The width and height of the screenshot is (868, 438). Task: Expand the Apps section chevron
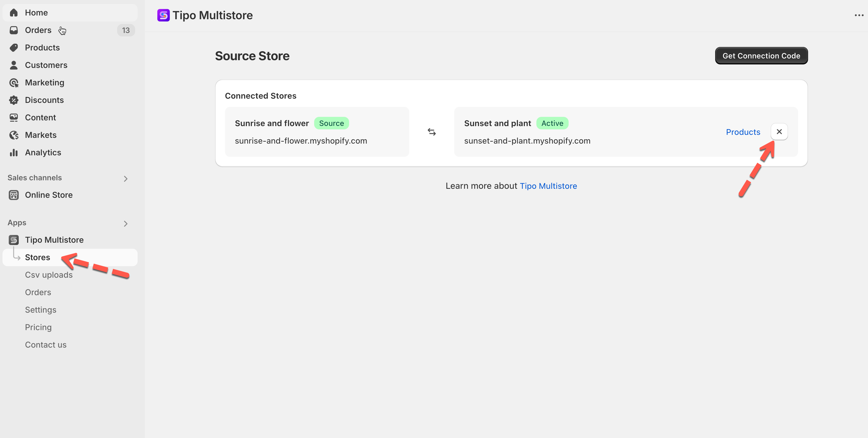[126, 224]
